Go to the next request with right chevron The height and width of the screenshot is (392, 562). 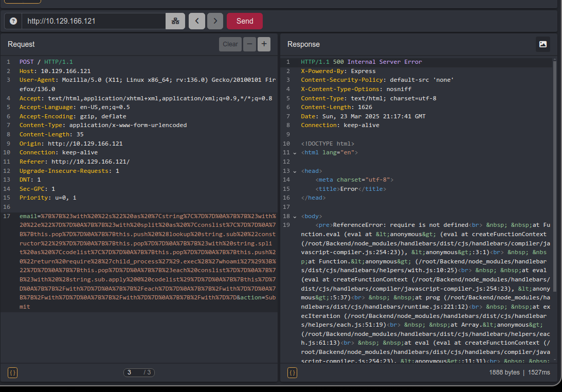pyautogui.click(x=215, y=21)
